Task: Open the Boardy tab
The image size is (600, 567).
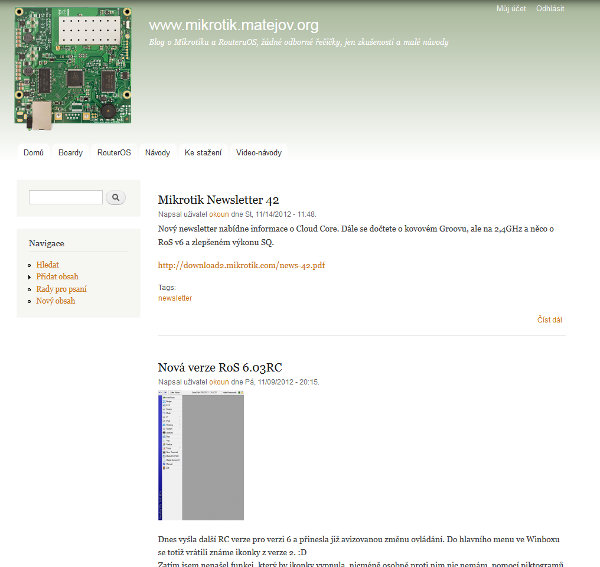Action: pyautogui.click(x=70, y=153)
